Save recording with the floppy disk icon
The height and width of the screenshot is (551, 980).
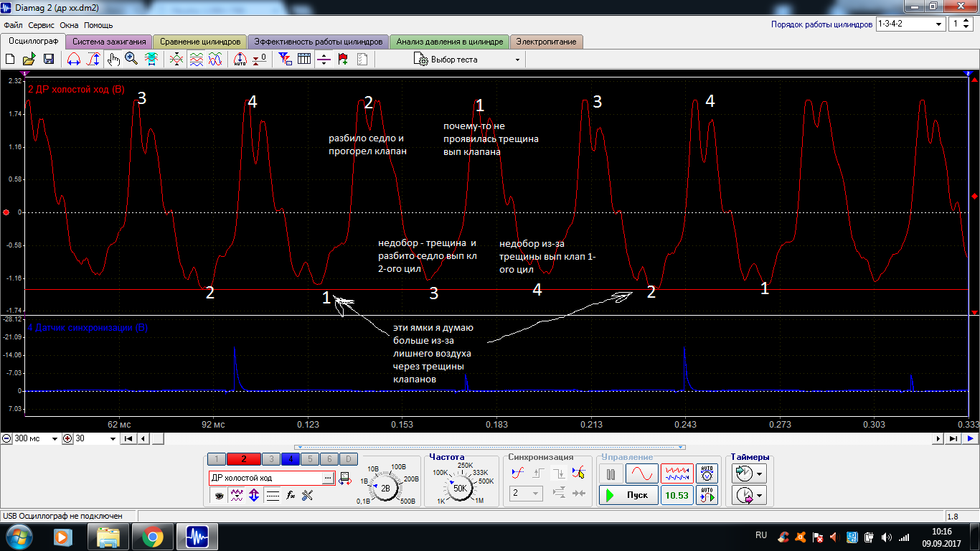coord(49,60)
